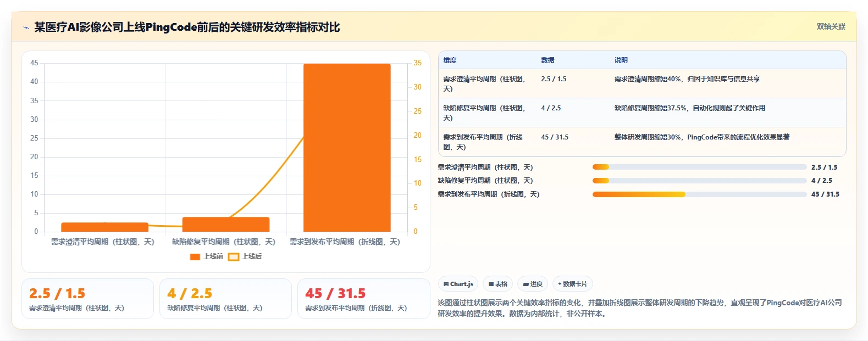The height and width of the screenshot is (341, 868).
Task: Open the 4 / 2.5 data card
Action: [x=225, y=299]
